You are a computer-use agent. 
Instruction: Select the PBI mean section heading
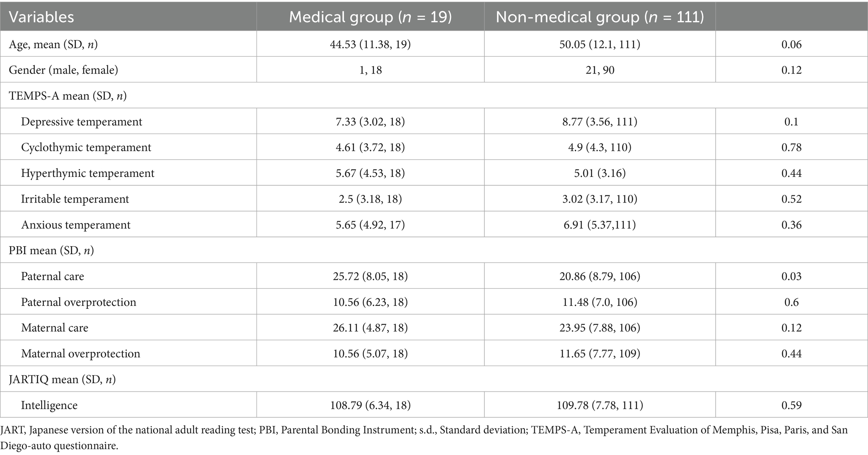[51, 250]
